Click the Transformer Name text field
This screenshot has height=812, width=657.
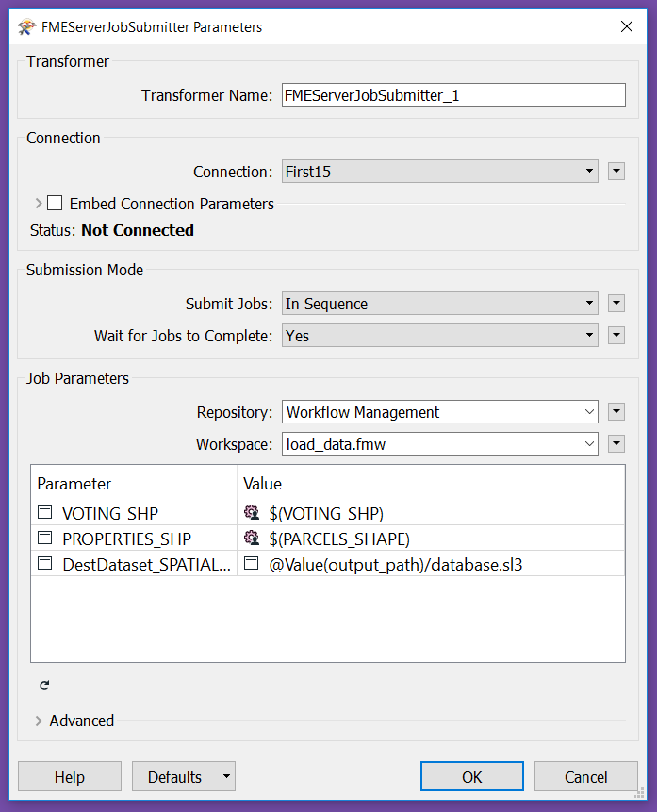453,95
